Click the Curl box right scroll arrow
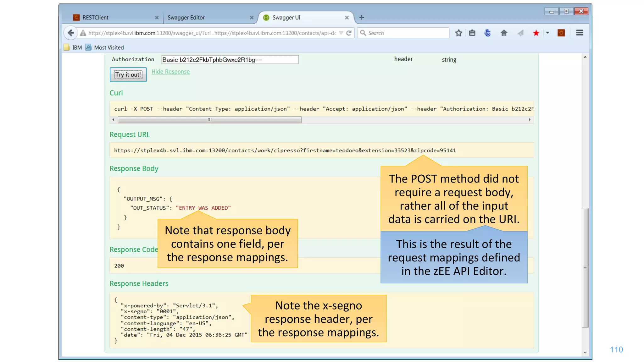The image size is (644, 362). (x=530, y=120)
